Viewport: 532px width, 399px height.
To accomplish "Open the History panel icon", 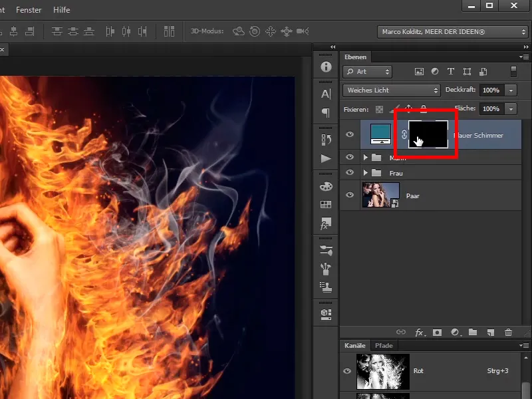I will pos(326,140).
